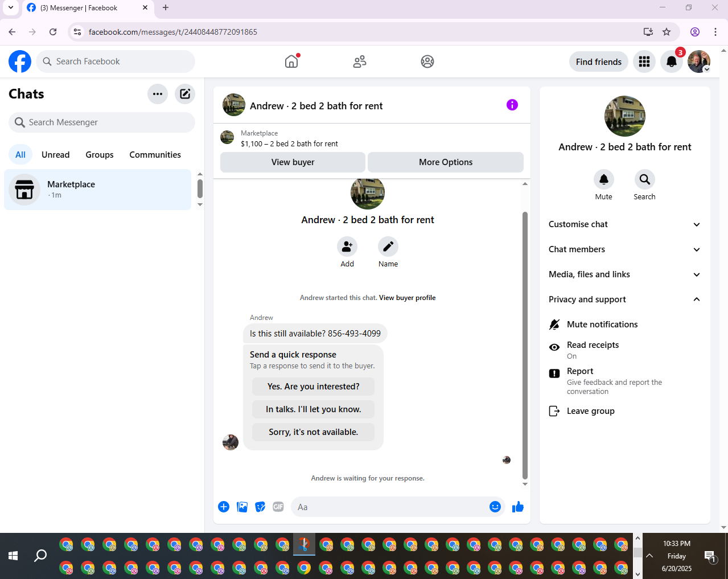Toggle Mute notifications option
The image size is (728, 579).
tap(624, 325)
